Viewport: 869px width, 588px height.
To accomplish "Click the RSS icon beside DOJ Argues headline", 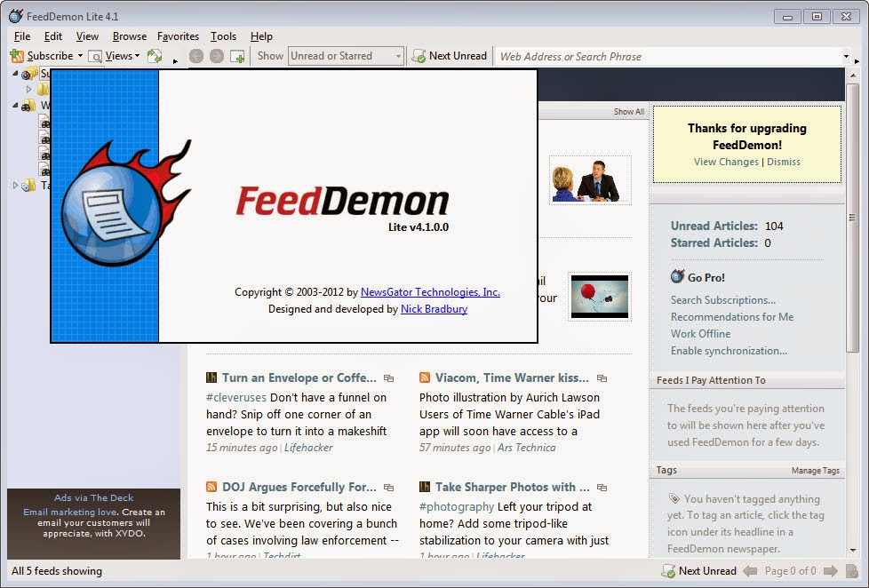I will (x=211, y=487).
